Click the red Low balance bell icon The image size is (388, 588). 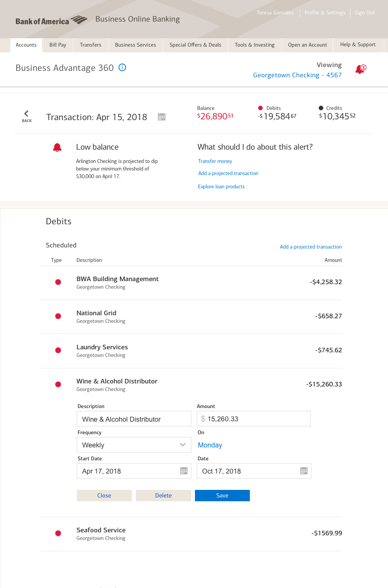(57, 147)
